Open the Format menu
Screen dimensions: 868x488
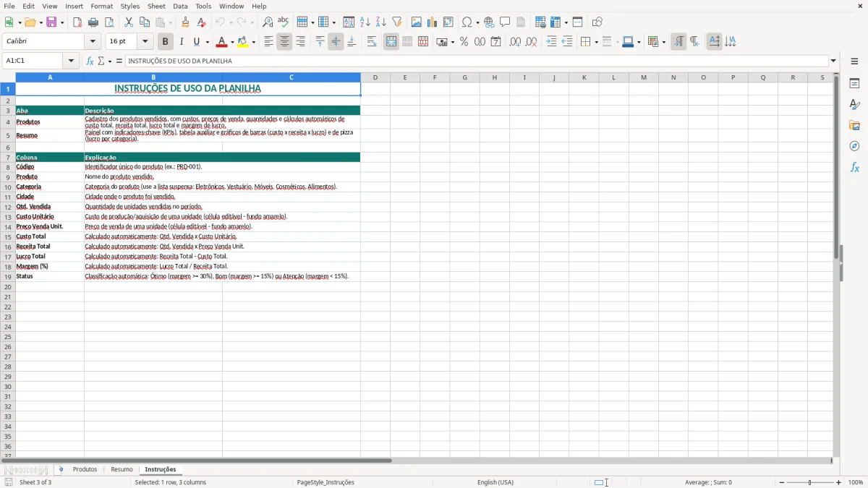(x=102, y=6)
